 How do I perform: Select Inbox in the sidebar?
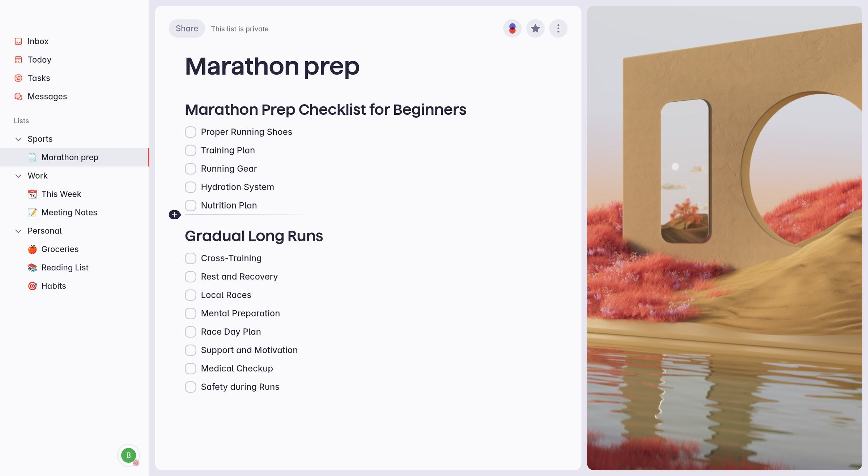tap(75, 41)
